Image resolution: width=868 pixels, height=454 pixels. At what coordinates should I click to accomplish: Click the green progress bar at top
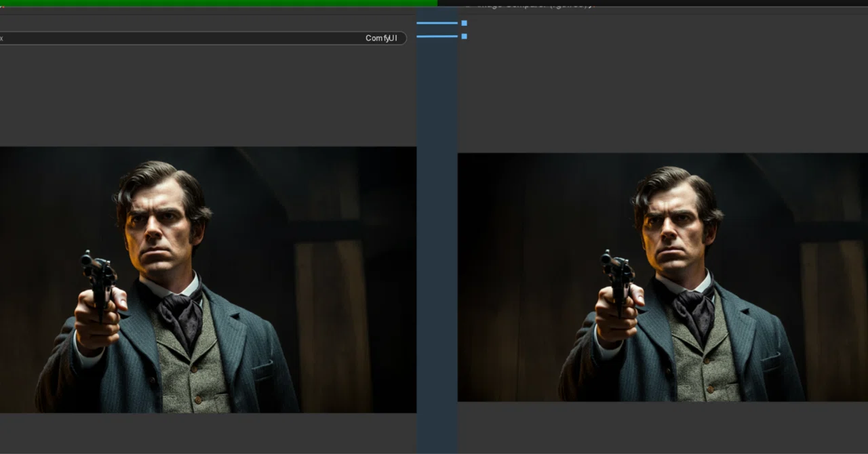click(218, 3)
